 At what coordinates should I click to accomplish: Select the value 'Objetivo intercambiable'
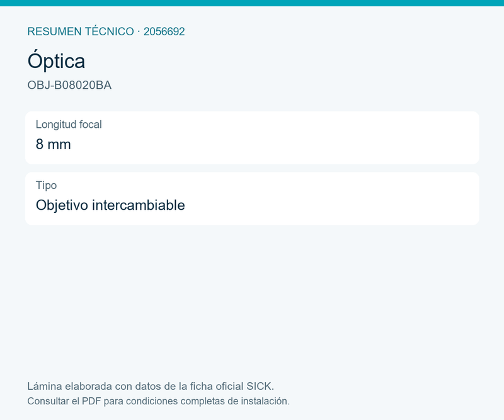coord(110,205)
